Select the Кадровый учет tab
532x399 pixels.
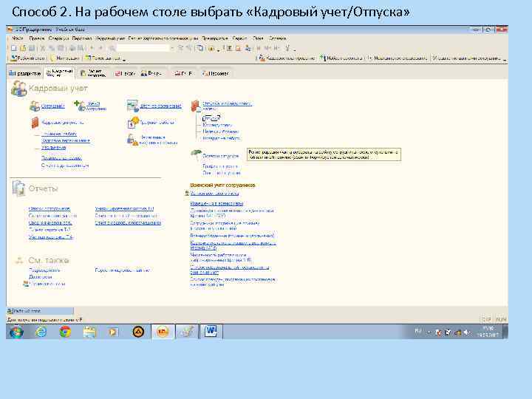point(60,72)
